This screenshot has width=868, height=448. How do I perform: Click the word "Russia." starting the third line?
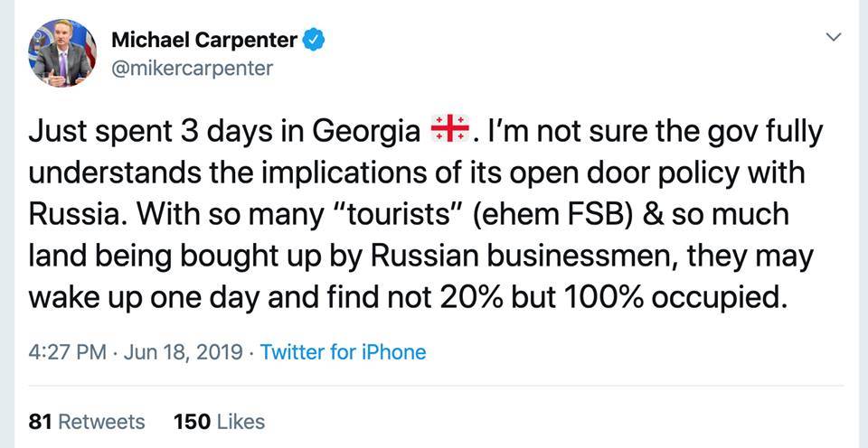coord(79,215)
